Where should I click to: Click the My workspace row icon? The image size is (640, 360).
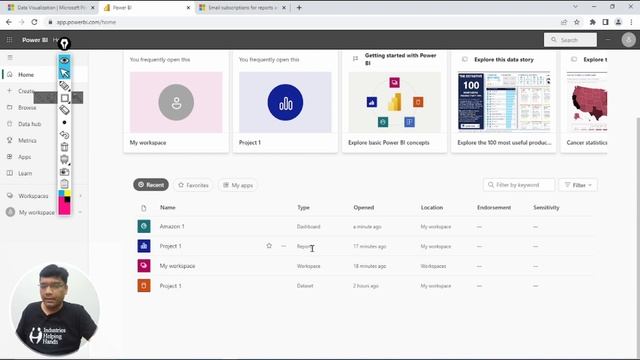point(144,266)
